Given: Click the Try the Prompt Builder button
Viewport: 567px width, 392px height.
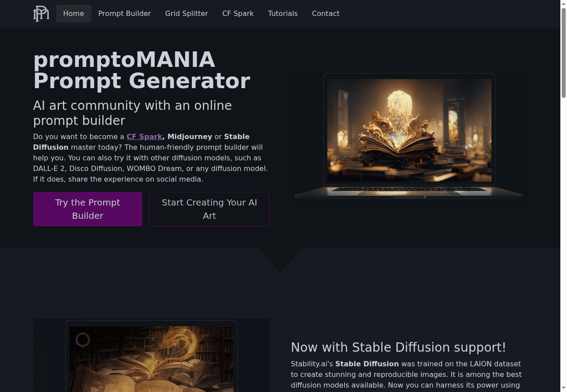Looking at the screenshot, I should pyautogui.click(x=88, y=209).
